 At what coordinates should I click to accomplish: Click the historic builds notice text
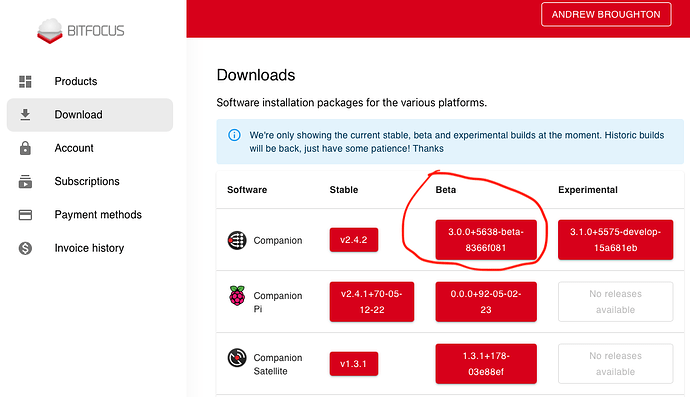[x=457, y=142]
